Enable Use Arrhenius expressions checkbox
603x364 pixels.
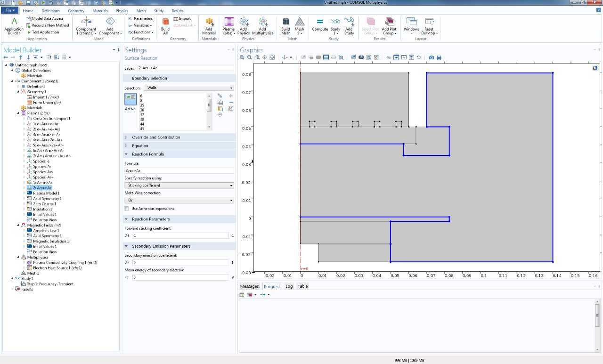(126, 209)
